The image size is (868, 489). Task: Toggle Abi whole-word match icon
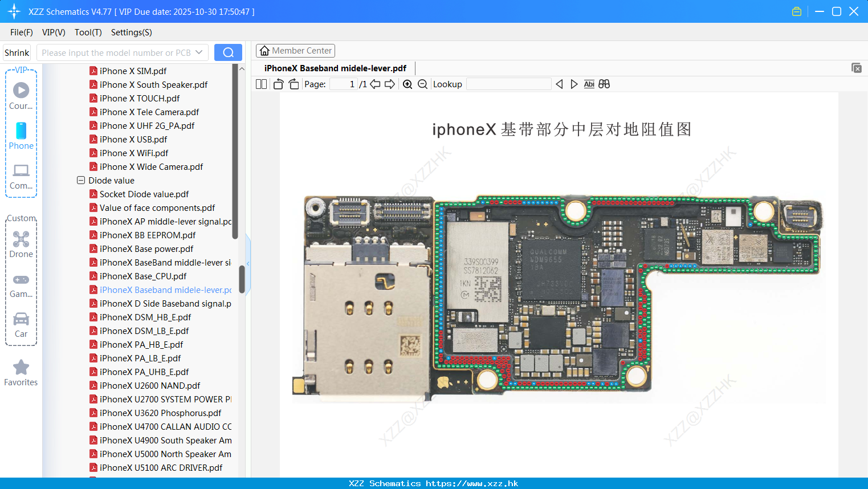pos(589,84)
